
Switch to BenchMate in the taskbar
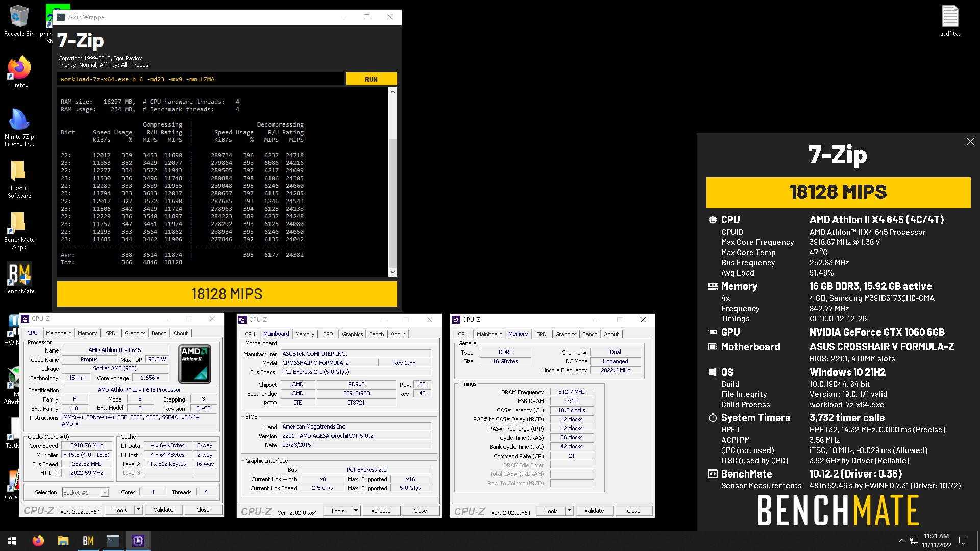point(88,541)
